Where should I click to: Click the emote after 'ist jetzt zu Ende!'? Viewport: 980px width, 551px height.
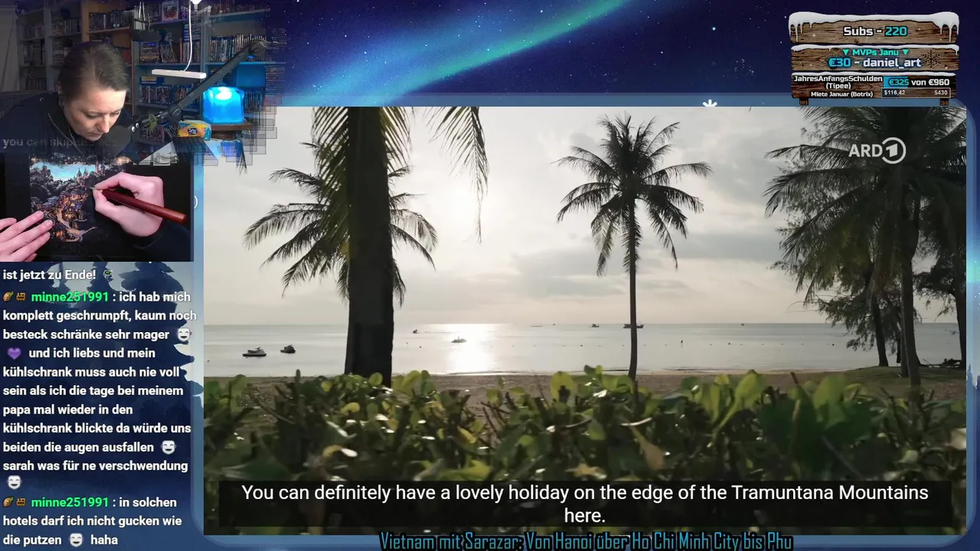[x=108, y=274]
